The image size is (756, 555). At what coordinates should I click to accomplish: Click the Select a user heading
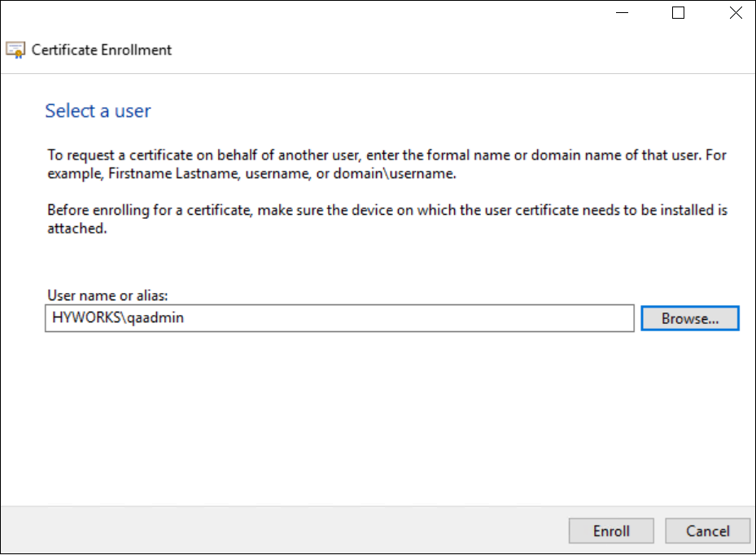98,111
